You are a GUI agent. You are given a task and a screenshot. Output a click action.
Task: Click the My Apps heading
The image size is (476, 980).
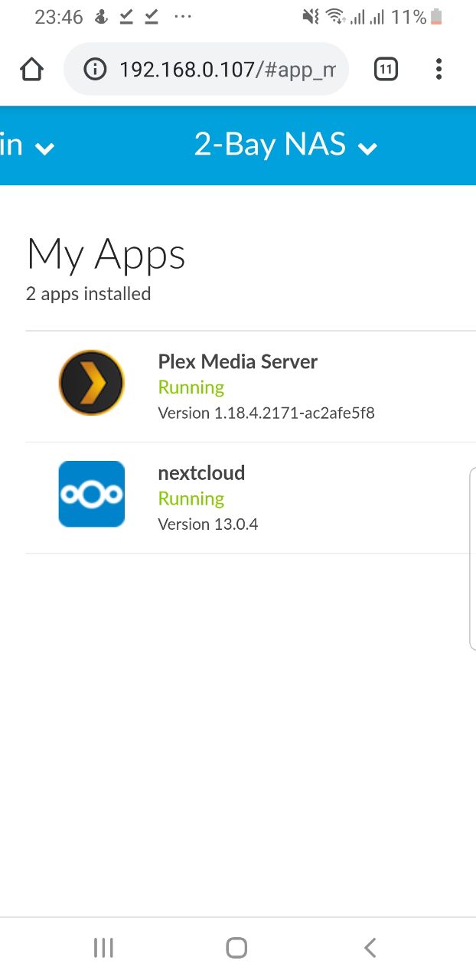click(x=106, y=255)
